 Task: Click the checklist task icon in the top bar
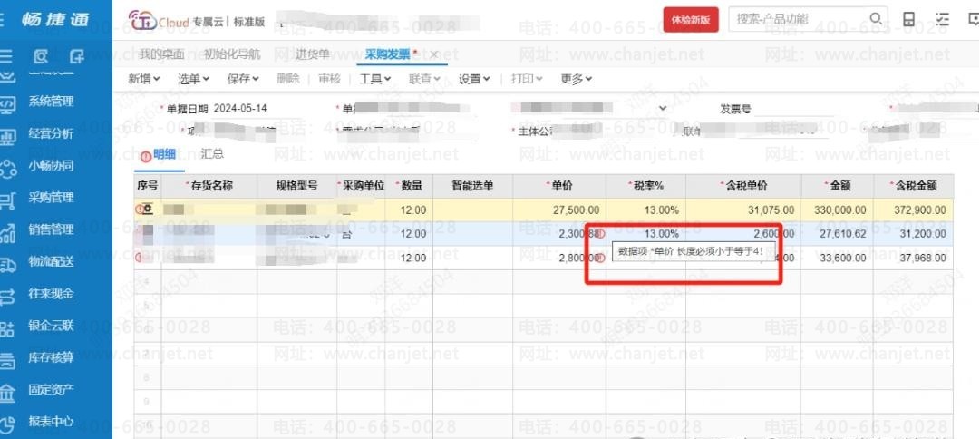pyautogui.click(x=942, y=19)
